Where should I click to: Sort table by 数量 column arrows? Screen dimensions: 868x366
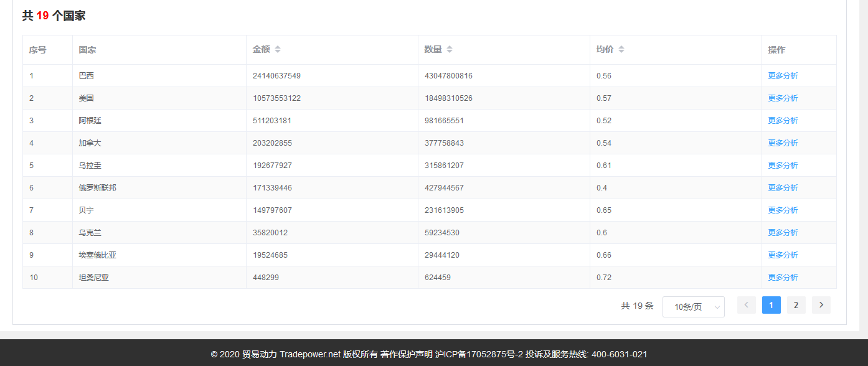[450, 49]
